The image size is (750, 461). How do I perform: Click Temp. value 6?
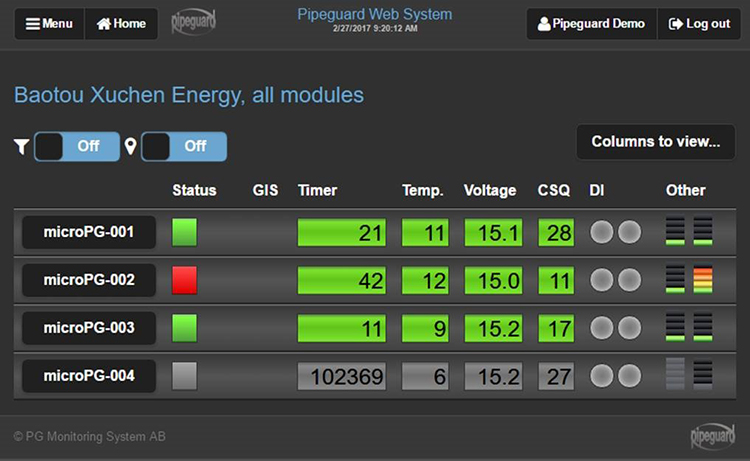tap(425, 376)
